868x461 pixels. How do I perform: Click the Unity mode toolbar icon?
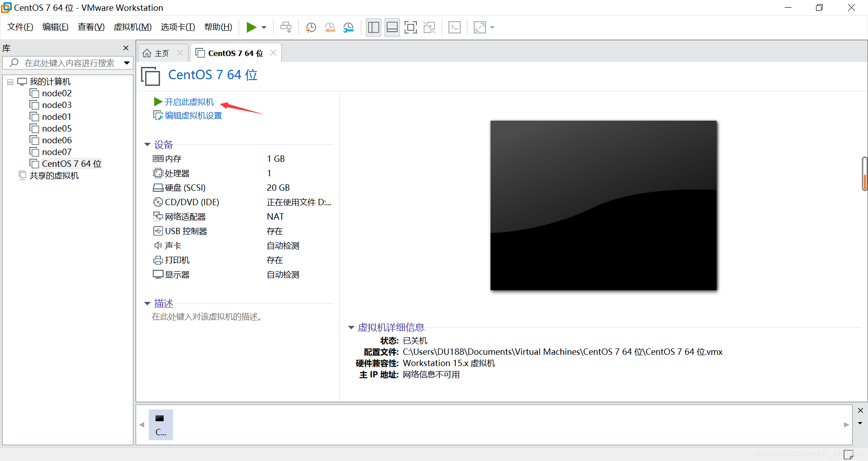(429, 28)
